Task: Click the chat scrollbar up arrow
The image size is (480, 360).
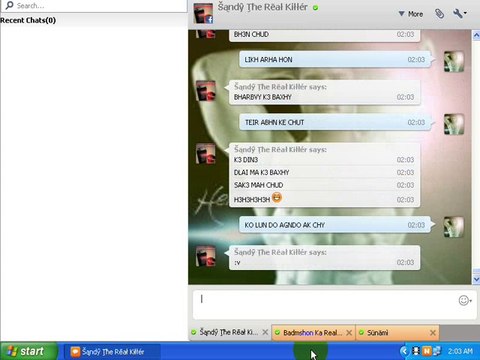Action: 476,35
